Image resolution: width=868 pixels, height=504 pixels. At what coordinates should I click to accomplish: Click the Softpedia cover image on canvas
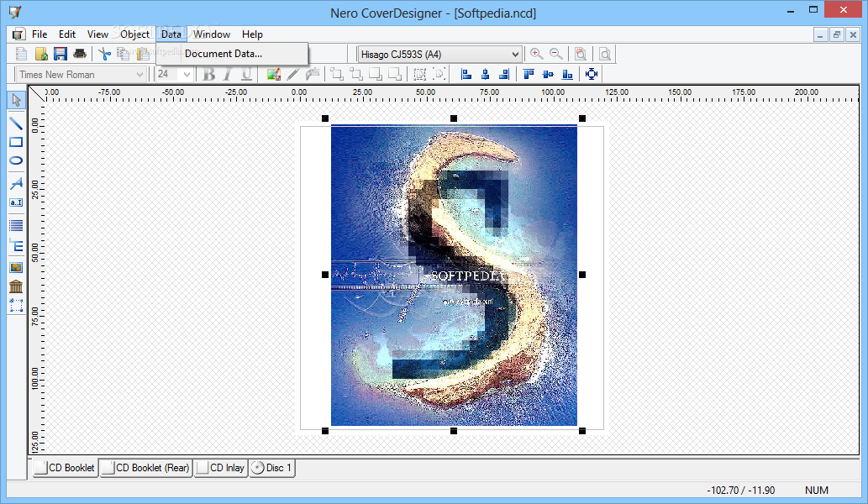(454, 275)
